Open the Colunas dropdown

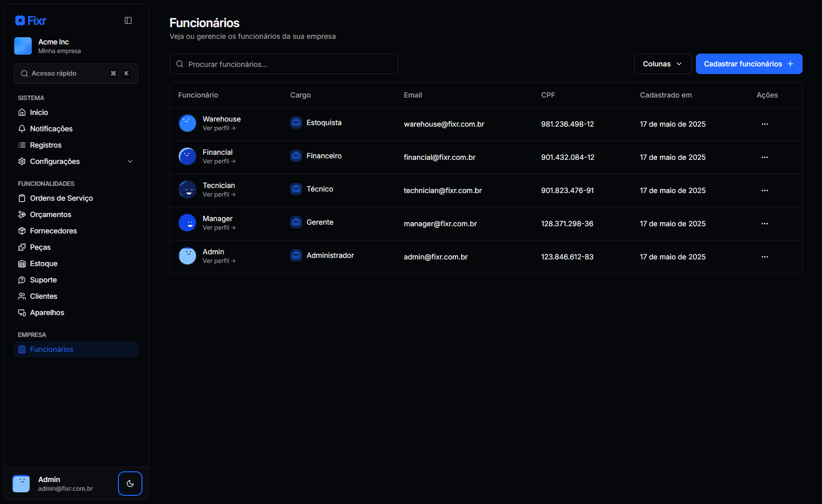click(x=662, y=64)
